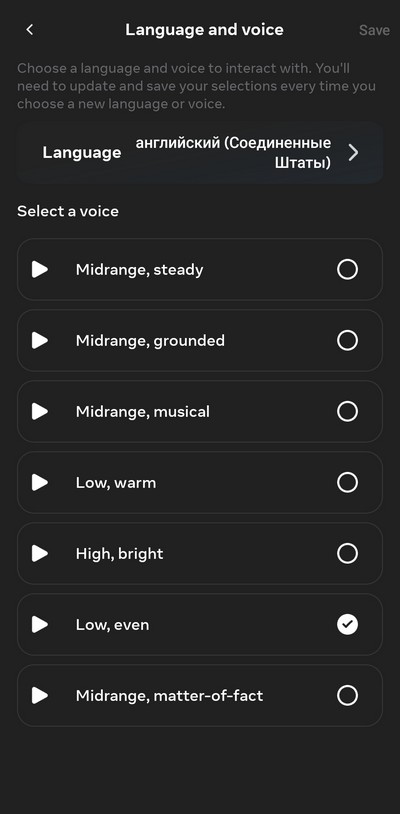Tap the Low, warm voice label
Viewport: 400px width, 814px height.
point(116,483)
